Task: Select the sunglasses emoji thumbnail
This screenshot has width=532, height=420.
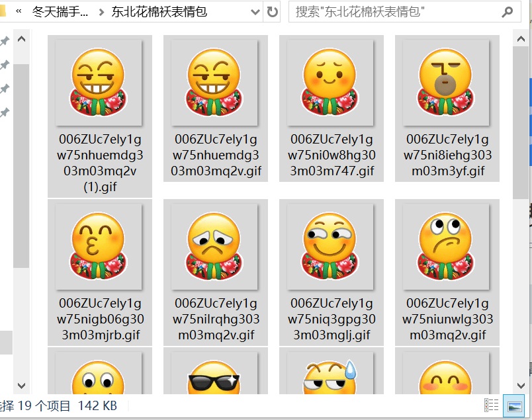Action: (x=214, y=373)
